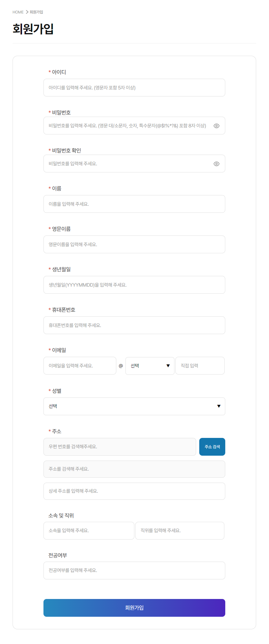The height and width of the screenshot is (644, 269).
Task: Click the 상세 주소 detail address field
Action: coord(134,491)
